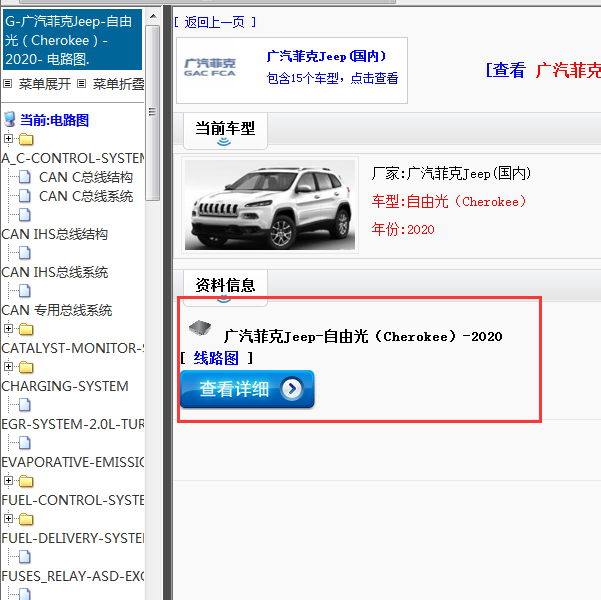Screen dimensions: 601x600
Task: Expand the FUEL-DELIVERY-SYSTEM folder node
Action: point(8,518)
